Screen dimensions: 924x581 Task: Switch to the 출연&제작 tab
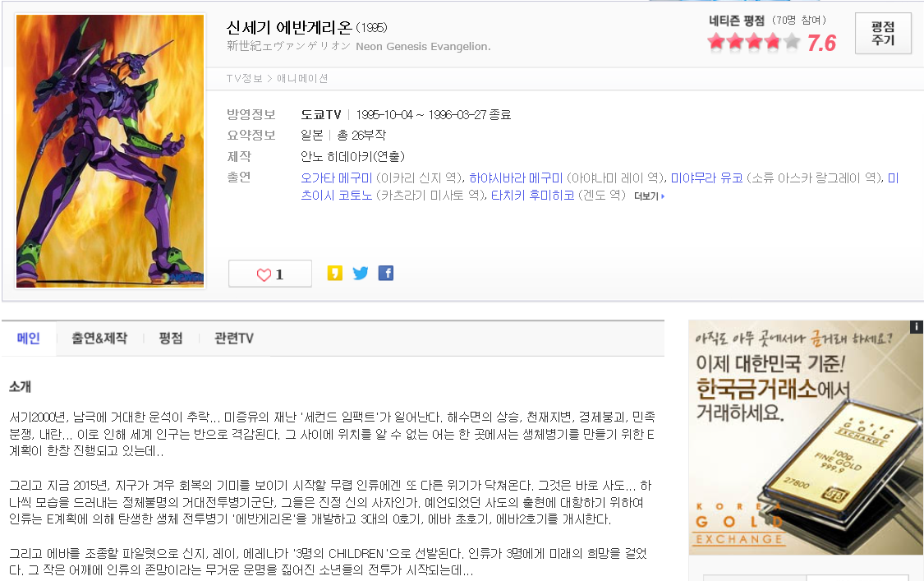pos(99,338)
